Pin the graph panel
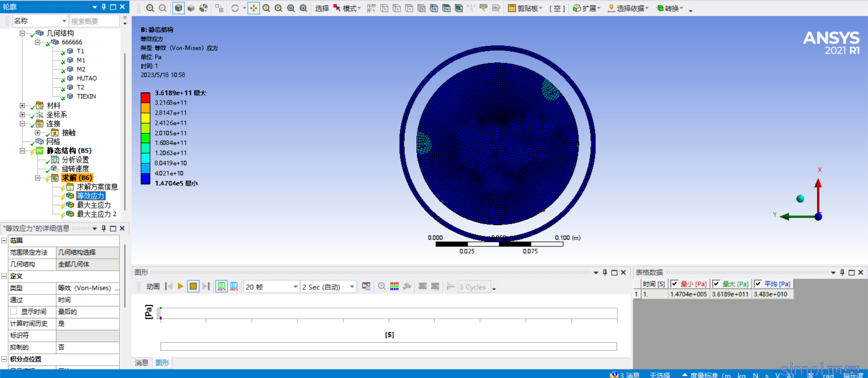Screen dimensions: 868x378 (x=605, y=272)
